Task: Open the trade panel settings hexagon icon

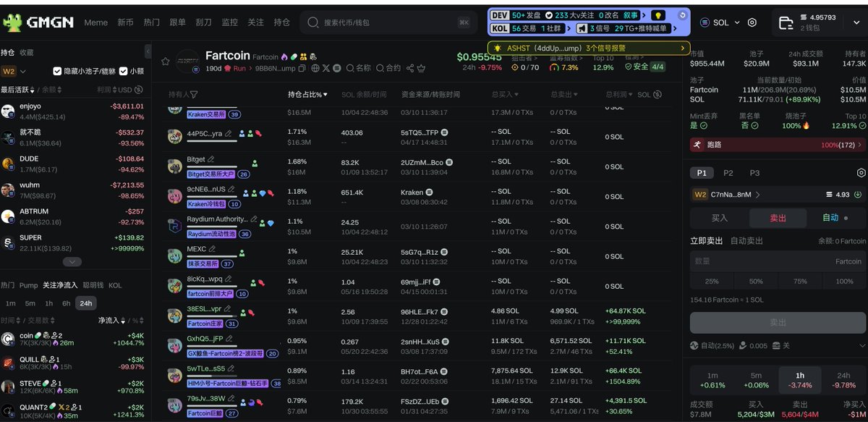Action: pos(861,173)
